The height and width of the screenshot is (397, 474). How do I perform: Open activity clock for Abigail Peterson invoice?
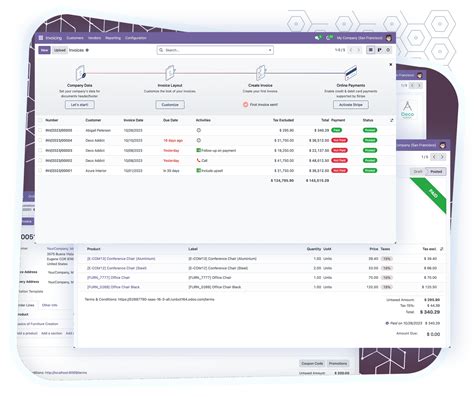[199, 130]
